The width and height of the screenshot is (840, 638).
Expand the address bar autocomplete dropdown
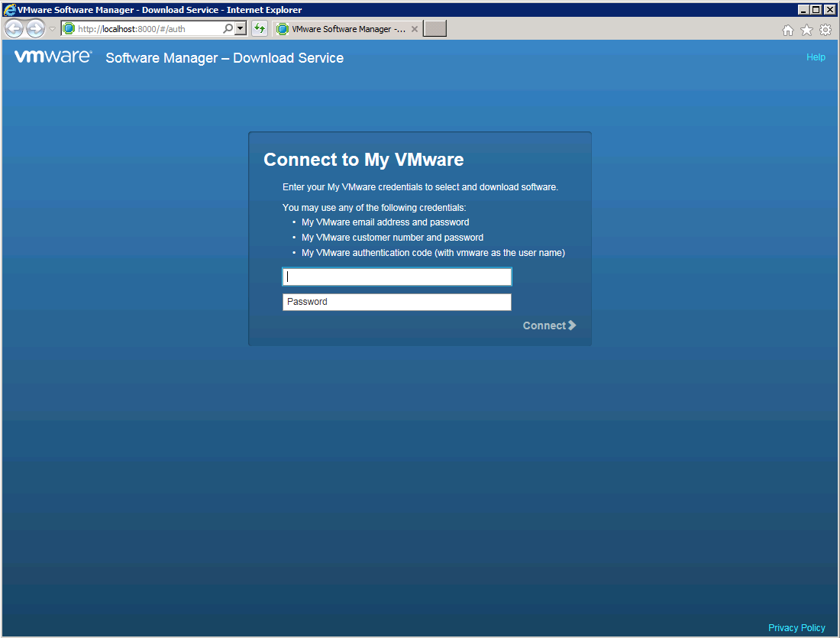pos(241,29)
